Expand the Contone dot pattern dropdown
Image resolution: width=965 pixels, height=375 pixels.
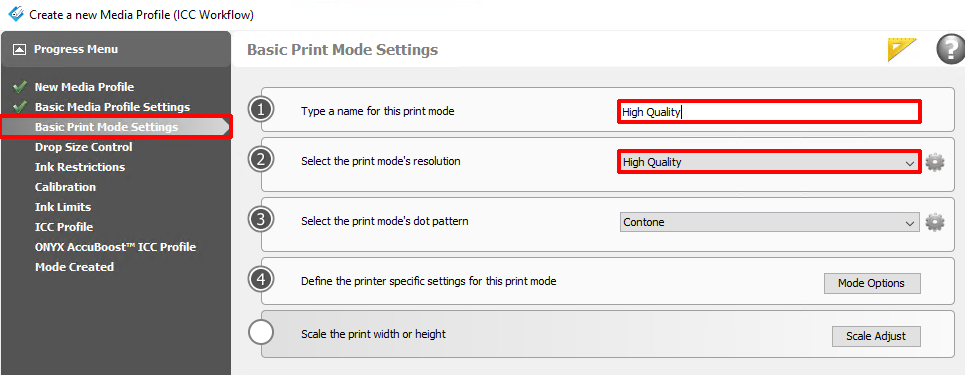coord(769,222)
